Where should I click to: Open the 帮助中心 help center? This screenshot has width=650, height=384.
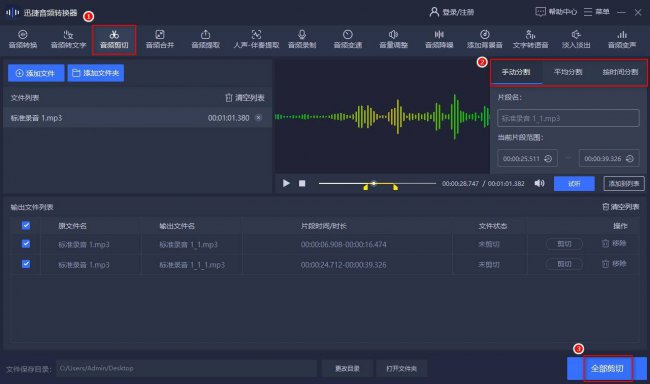point(556,12)
